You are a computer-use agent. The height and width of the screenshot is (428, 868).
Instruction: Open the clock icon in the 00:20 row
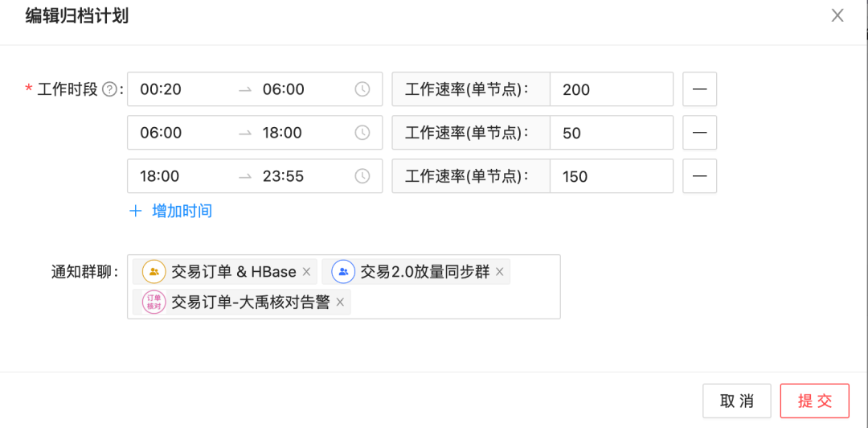pos(362,88)
